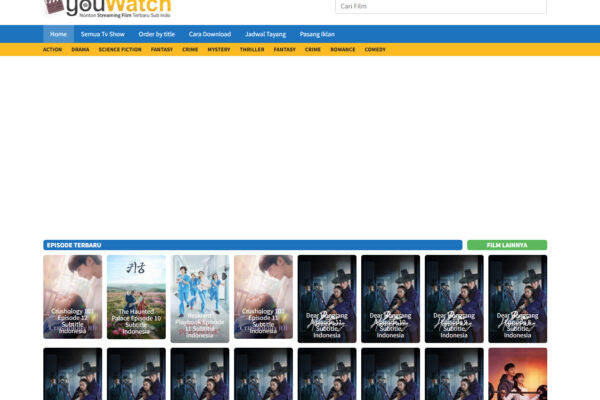Click the youWatch clapperboard logo
The image size is (600, 400).
click(108, 8)
